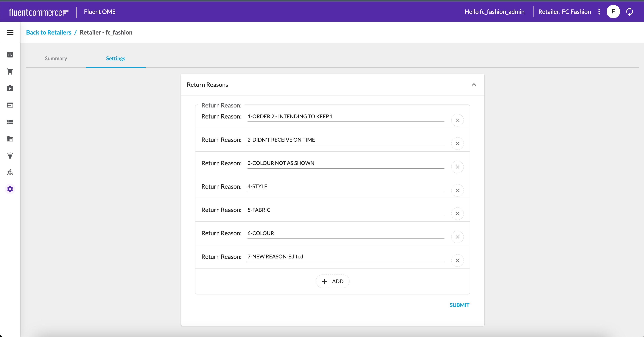This screenshot has height=337, width=644.
Task: Select the Settings tab
Action: (116, 59)
